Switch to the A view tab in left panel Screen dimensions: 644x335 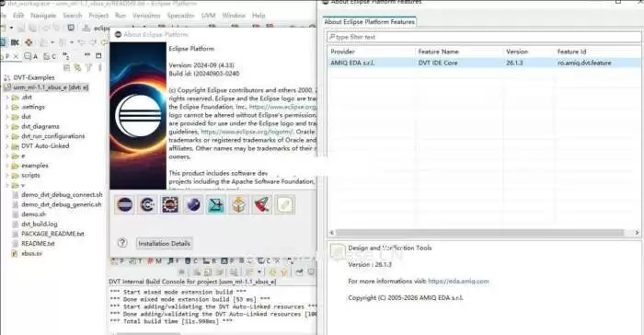(31, 56)
